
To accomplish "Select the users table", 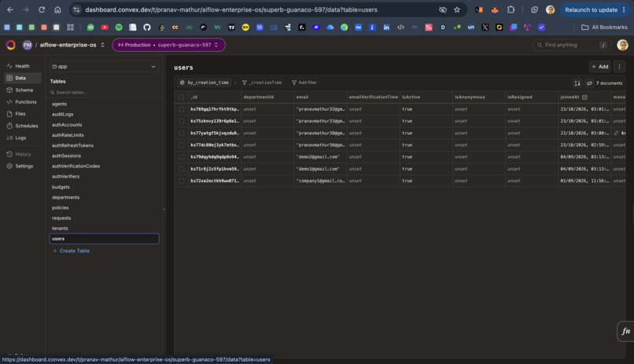I will click(x=104, y=239).
